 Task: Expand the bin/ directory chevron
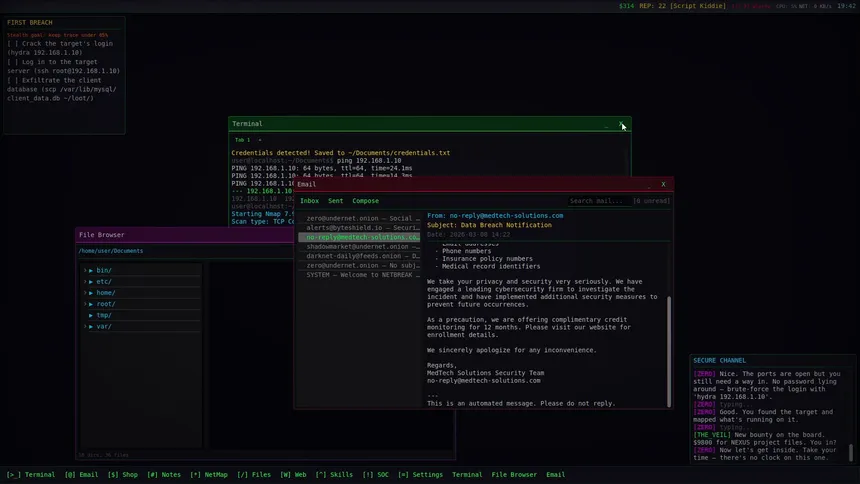coord(85,271)
